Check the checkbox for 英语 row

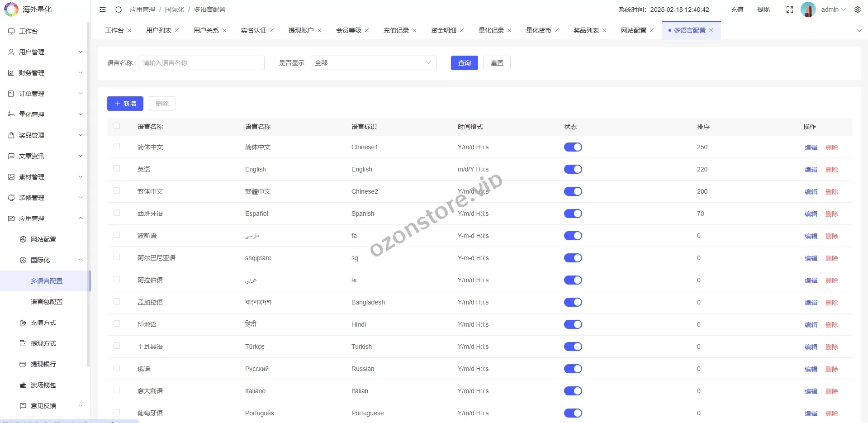pos(117,168)
